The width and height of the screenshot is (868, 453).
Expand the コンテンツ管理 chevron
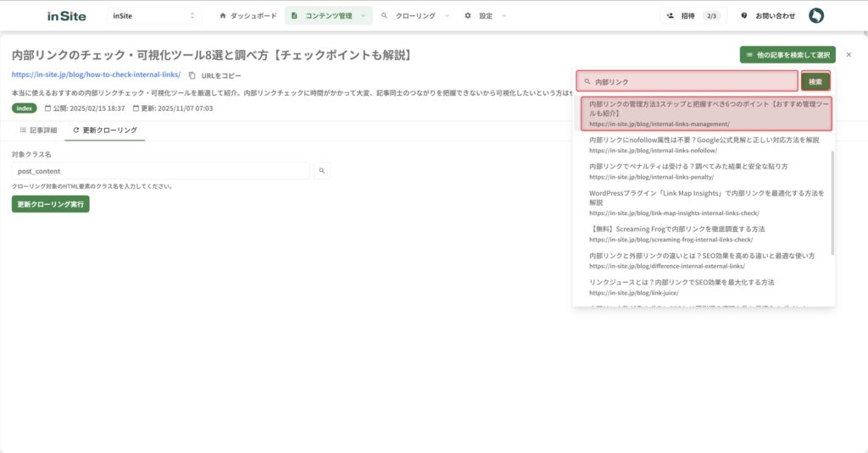pyautogui.click(x=363, y=15)
